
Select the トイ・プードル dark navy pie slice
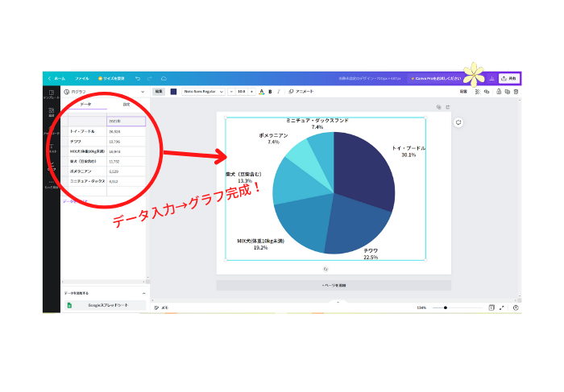click(363, 169)
